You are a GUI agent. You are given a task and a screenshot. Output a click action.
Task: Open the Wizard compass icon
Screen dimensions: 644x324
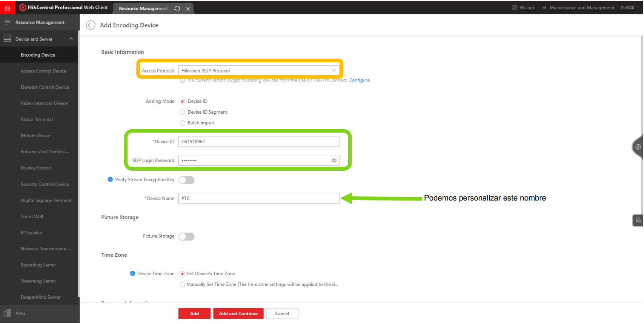[514, 8]
